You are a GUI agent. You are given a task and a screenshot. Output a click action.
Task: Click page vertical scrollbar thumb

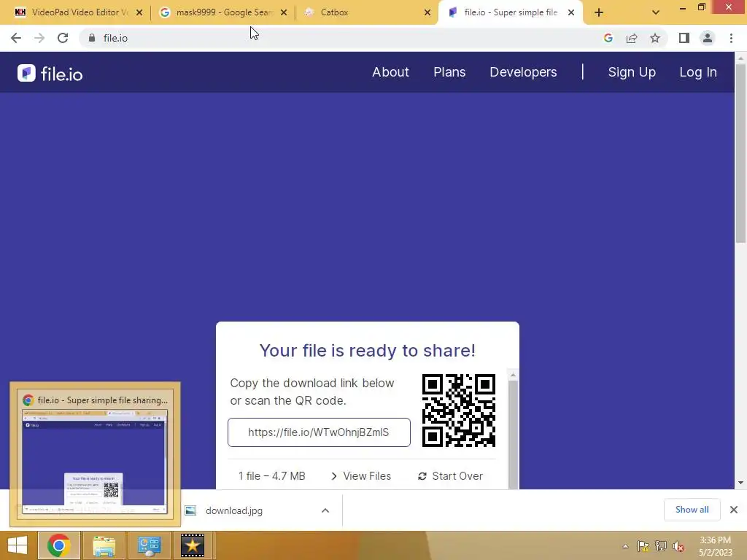point(740,153)
